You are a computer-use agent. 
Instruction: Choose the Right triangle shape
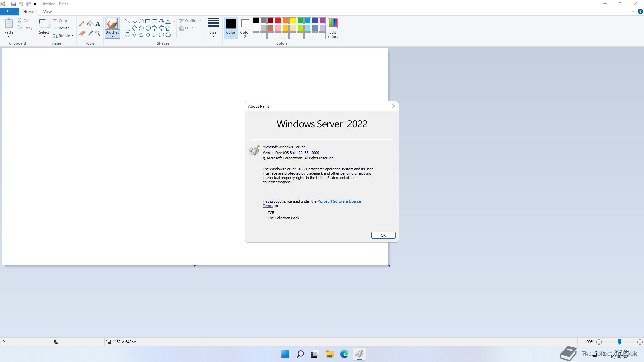(x=127, y=28)
